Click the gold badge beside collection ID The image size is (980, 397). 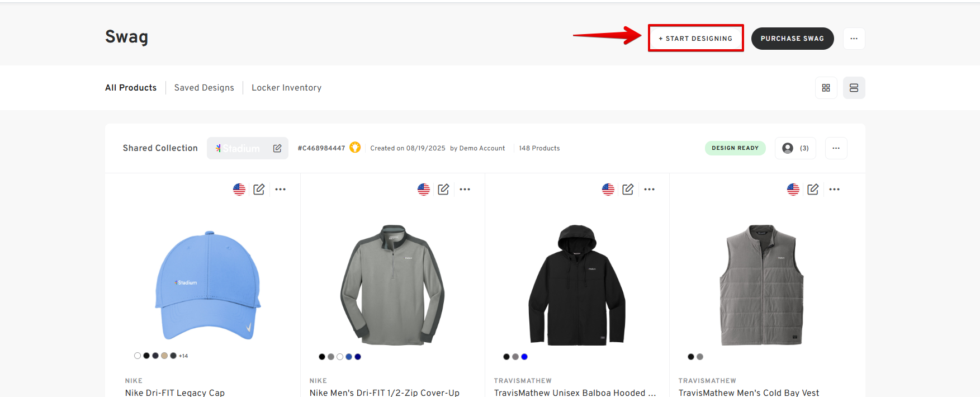click(355, 148)
